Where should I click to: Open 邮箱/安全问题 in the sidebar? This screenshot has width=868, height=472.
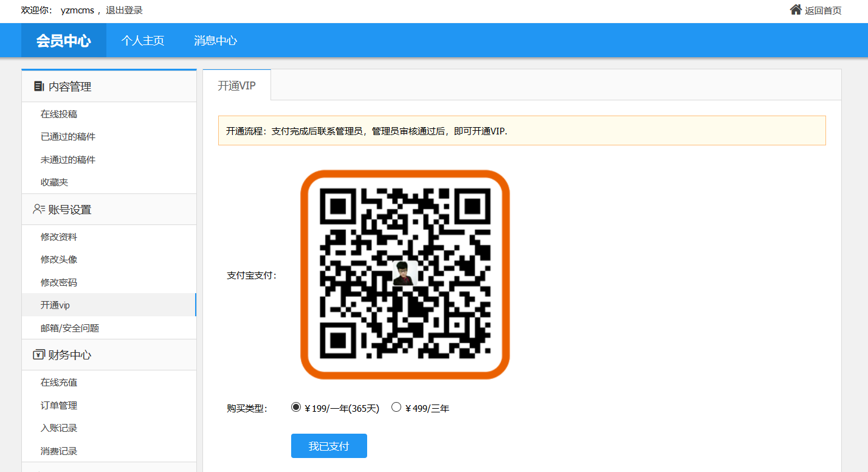(x=70, y=328)
